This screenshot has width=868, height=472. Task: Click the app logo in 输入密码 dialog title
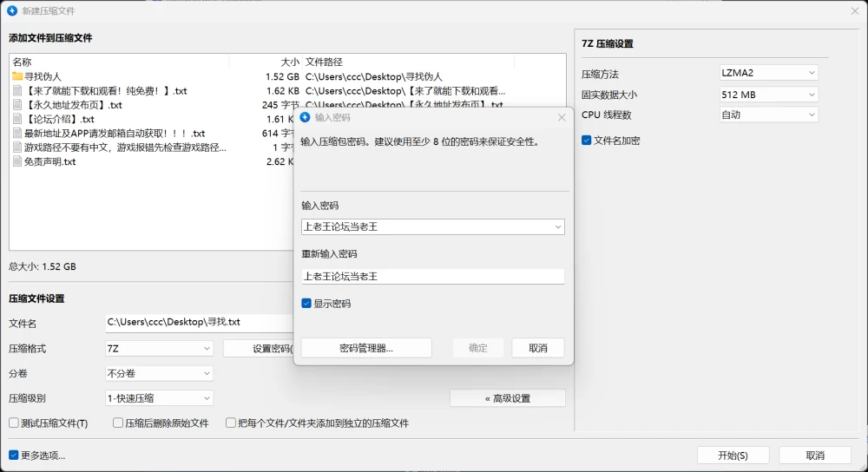click(305, 117)
